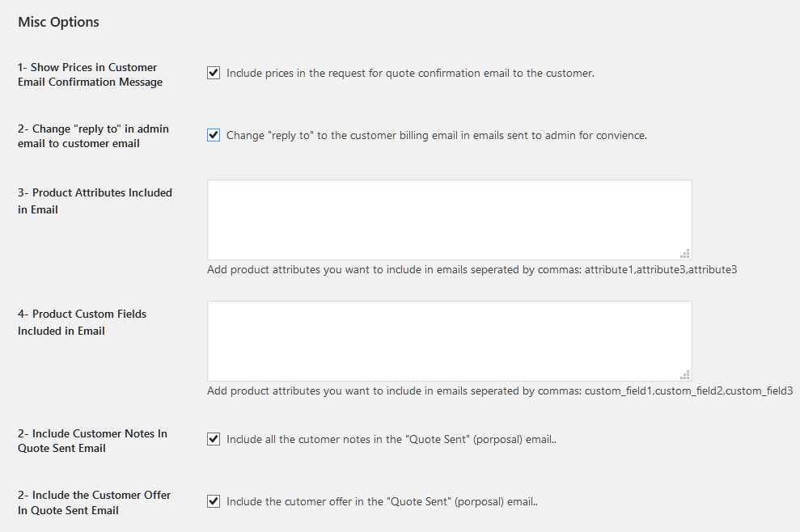800x532 pixels.
Task: Click the 'Include the Customer Offer In Quote' title
Action: 95,502
